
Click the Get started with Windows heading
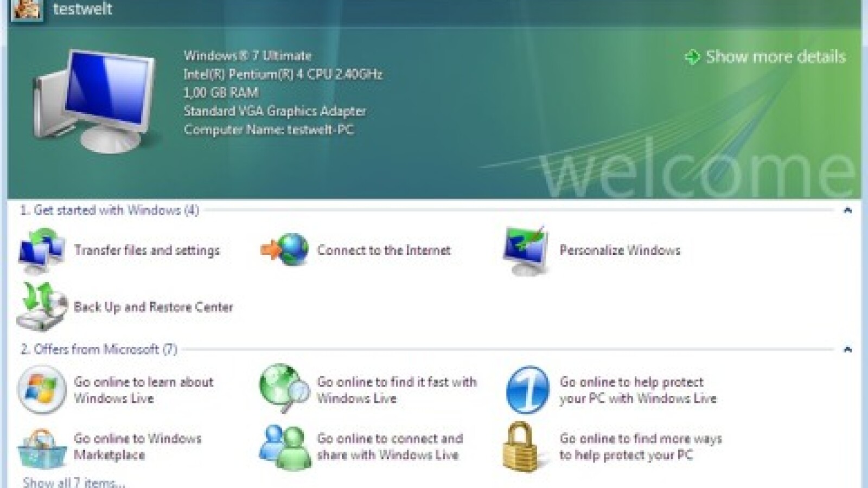109,210
